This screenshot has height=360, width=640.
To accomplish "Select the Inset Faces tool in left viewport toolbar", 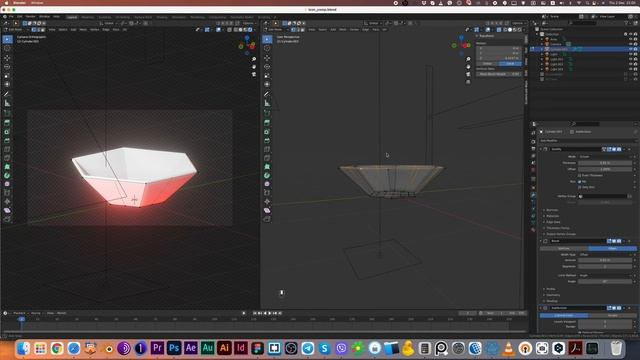I will [7, 131].
